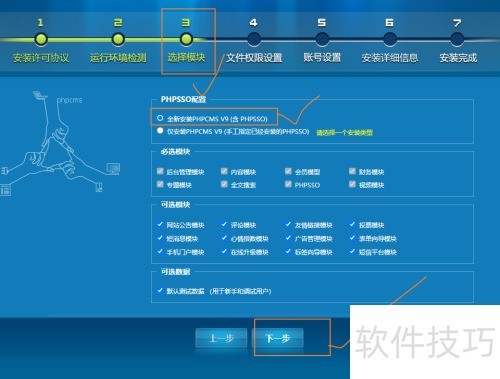Screen dimensions: 500x379
Task: Select full new PHPCMS V9 install radio
Action: click(x=160, y=118)
